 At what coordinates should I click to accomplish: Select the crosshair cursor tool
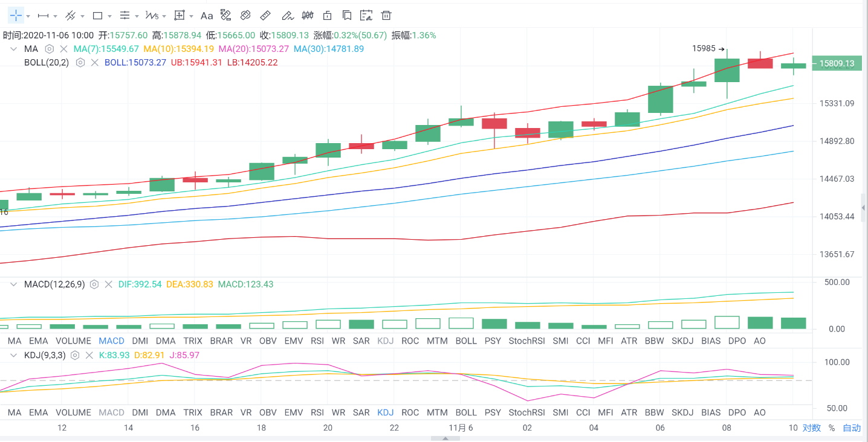tap(16, 15)
